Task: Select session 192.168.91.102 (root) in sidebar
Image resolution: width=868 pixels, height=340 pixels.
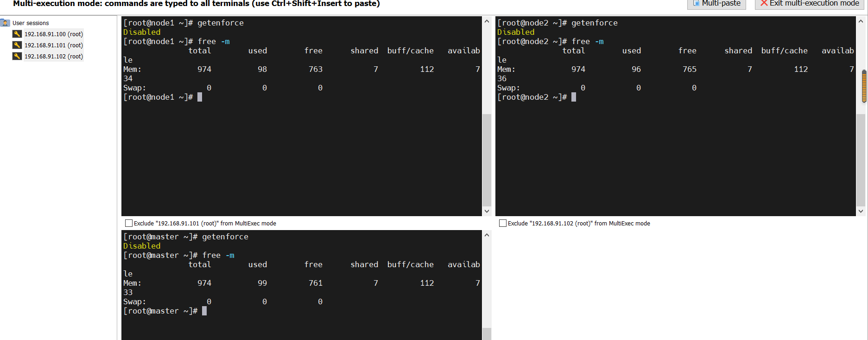Action: pos(54,56)
